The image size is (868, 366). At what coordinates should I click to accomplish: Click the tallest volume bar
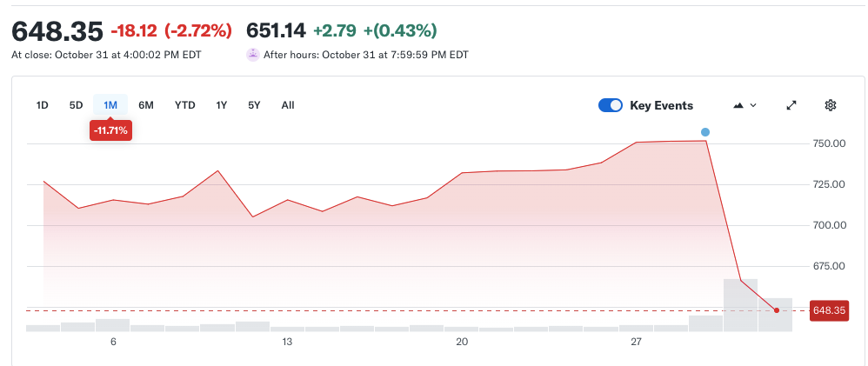point(740,304)
